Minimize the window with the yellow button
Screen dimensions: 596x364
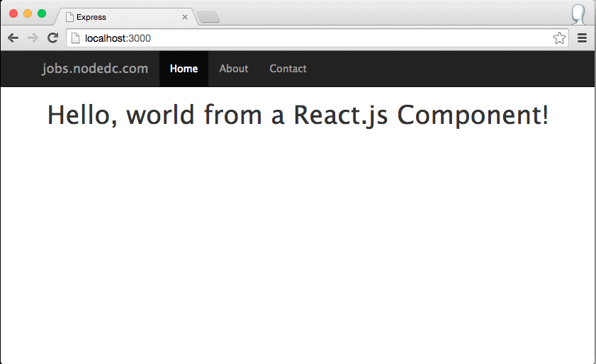[x=28, y=13]
